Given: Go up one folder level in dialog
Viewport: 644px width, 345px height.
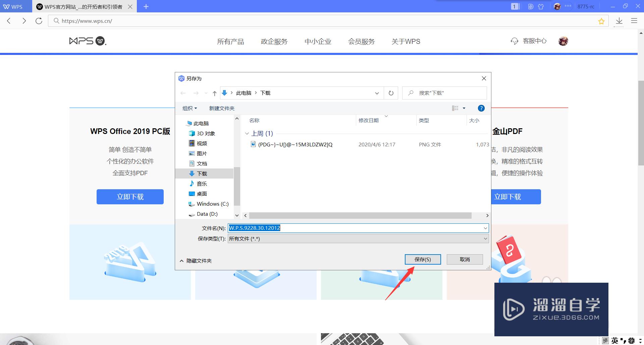Looking at the screenshot, I should pos(215,93).
